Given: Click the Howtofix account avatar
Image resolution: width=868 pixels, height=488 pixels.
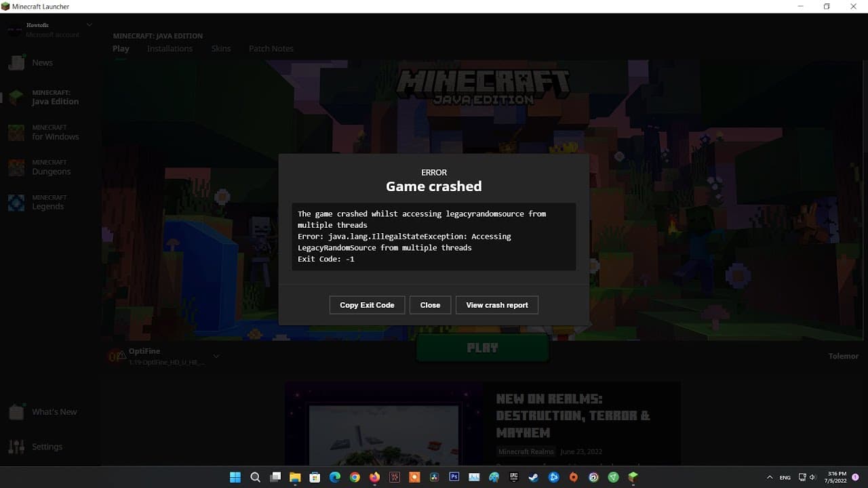Looking at the screenshot, I should [x=15, y=30].
